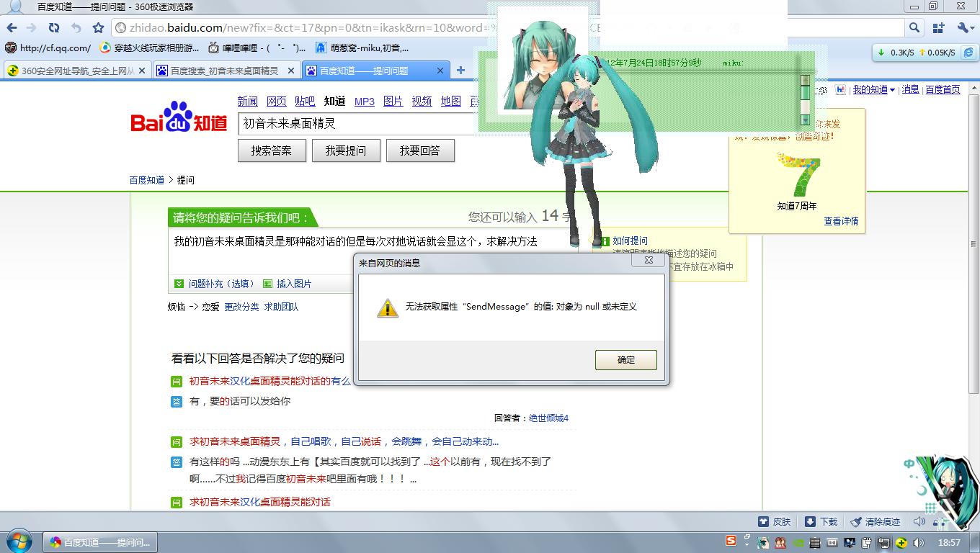Click the 如何提问 help link

[630, 240]
